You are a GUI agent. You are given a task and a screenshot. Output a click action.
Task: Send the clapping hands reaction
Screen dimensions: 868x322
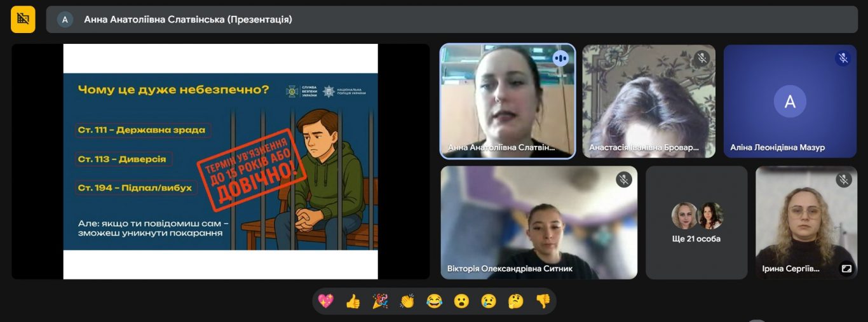tap(407, 301)
